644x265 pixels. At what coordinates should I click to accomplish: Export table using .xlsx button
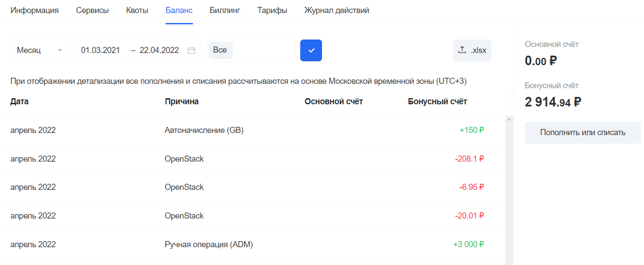(472, 50)
